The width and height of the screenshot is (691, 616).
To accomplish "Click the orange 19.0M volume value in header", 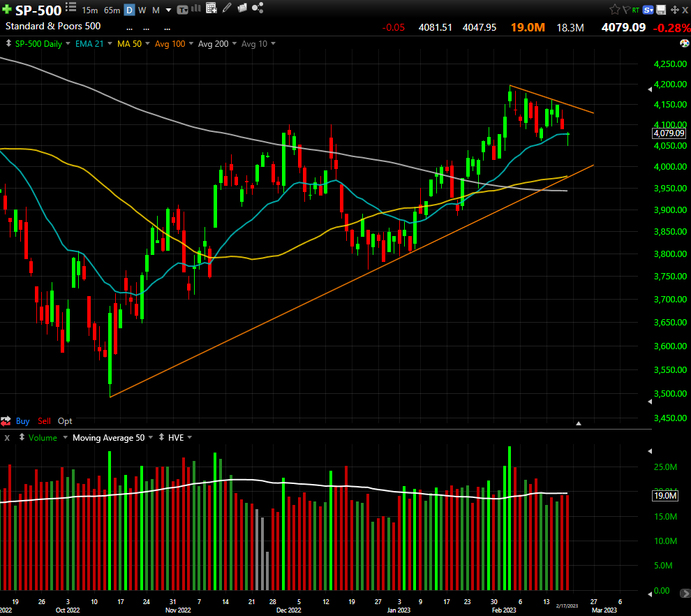I will 528,27.
